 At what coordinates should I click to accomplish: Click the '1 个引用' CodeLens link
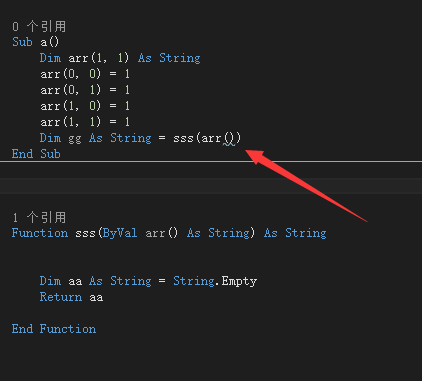click(39, 217)
